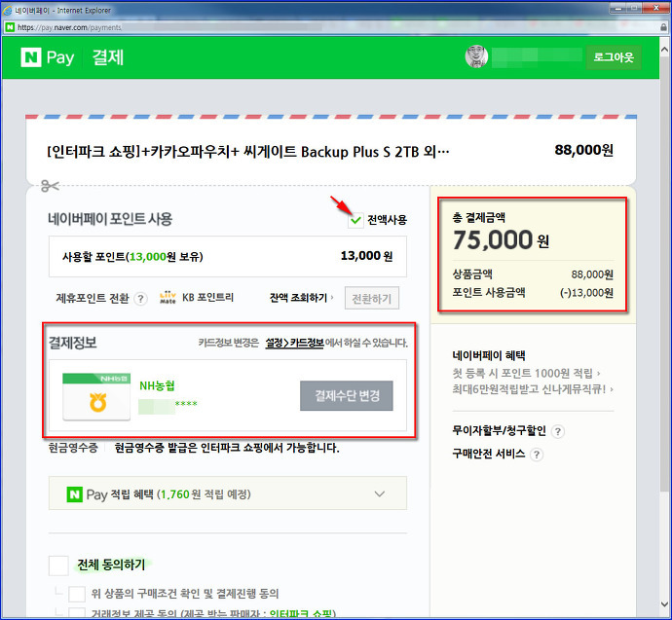Click the 포인트 사용금액 row

coord(533,292)
